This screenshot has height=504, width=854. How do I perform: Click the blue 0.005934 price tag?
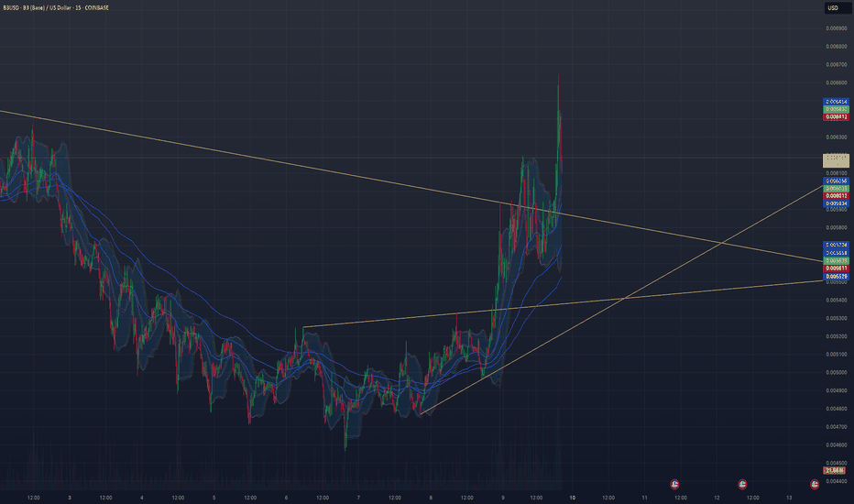click(x=836, y=203)
